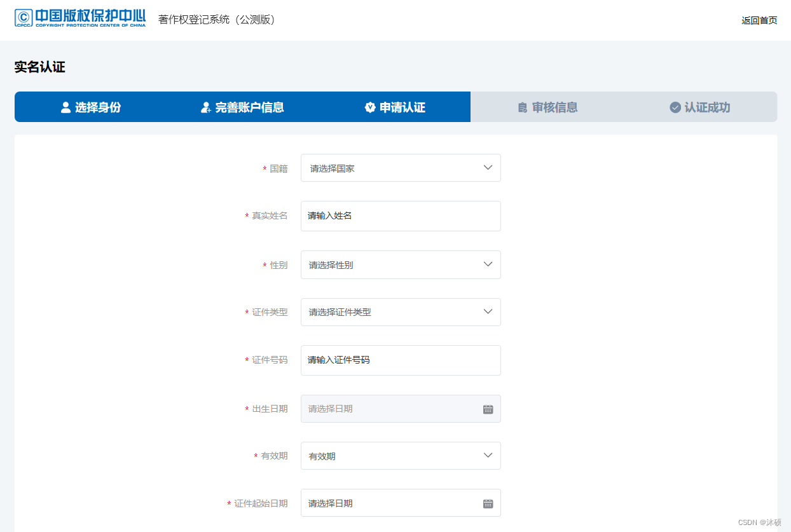Click the badge icon on 申请认证 step
791x532 pixels.
370,107
